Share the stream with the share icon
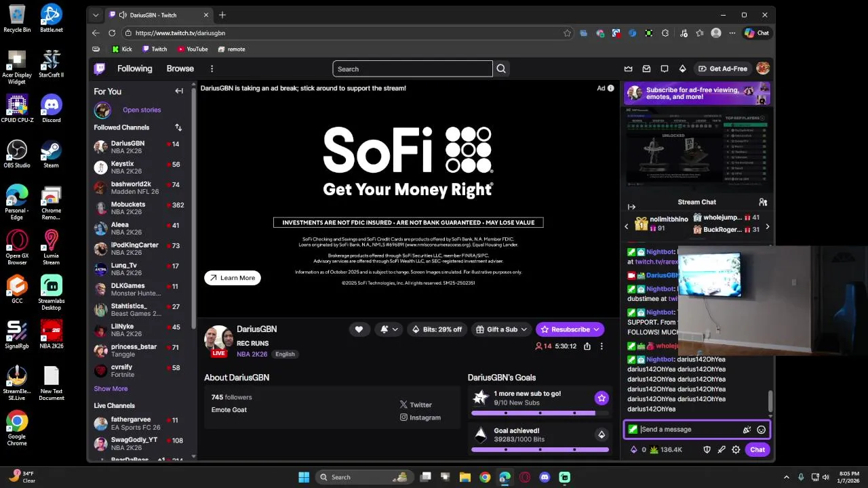Screen dimensions: 868x488 pos(587,346)
